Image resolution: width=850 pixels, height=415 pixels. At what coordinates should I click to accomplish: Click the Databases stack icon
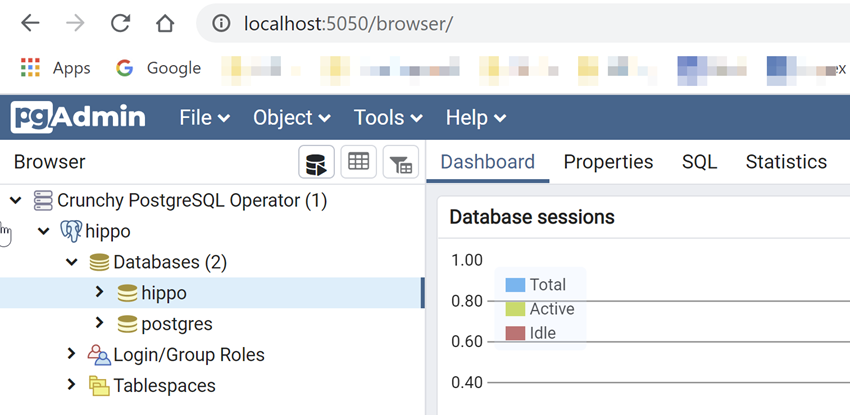coord(99,262)
